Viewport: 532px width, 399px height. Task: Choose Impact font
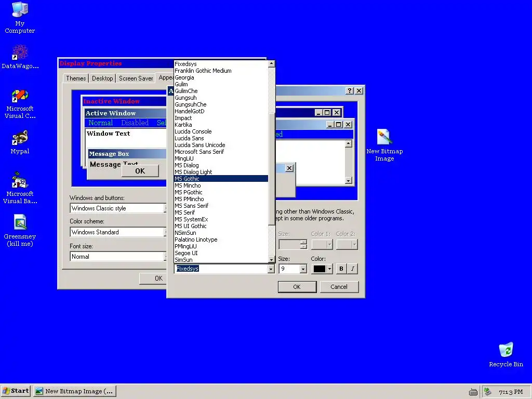click(221, 118)
